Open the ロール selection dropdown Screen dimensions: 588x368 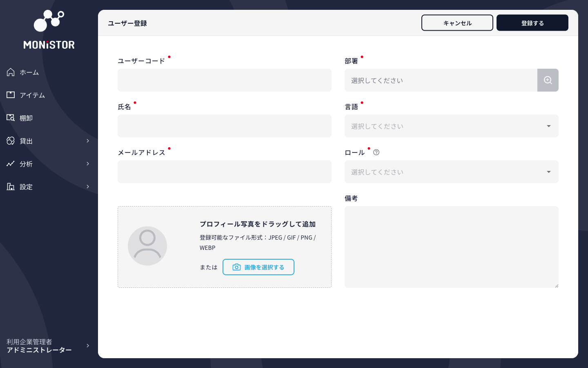coord(452,172)
